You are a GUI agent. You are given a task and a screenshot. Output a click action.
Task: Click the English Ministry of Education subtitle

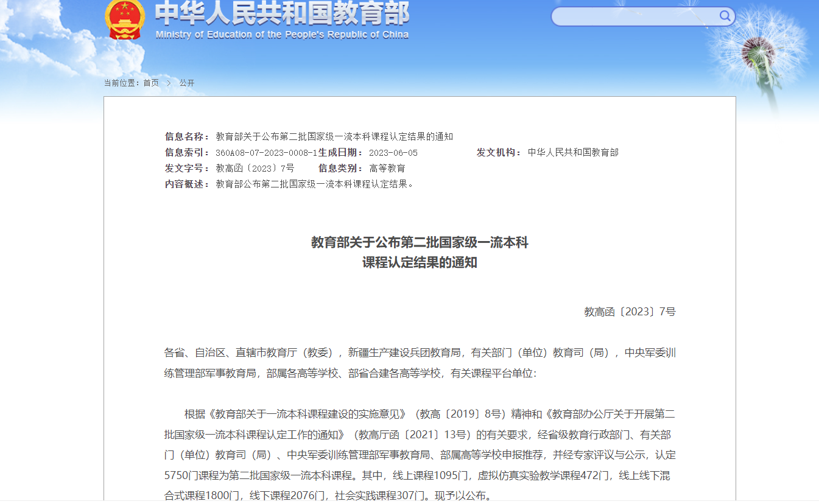pos(282,35)
